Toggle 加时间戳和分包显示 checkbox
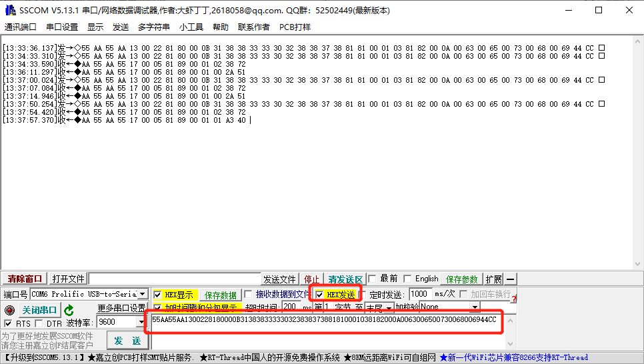This screenshot has height=364, width=644. pos(157,308)
